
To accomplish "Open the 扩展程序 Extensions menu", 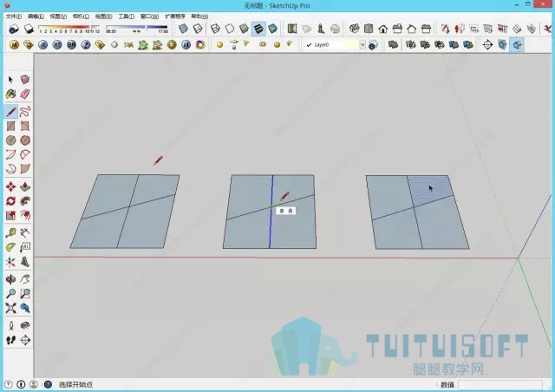I will point(175,16).
